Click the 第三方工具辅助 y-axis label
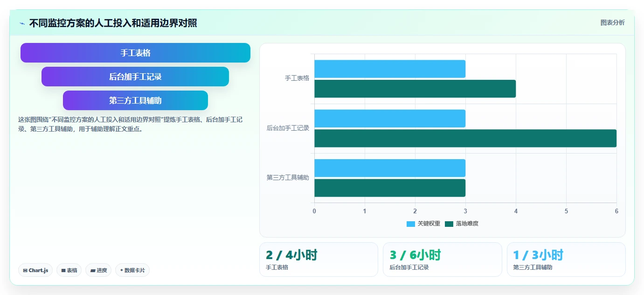 point(288,177)
